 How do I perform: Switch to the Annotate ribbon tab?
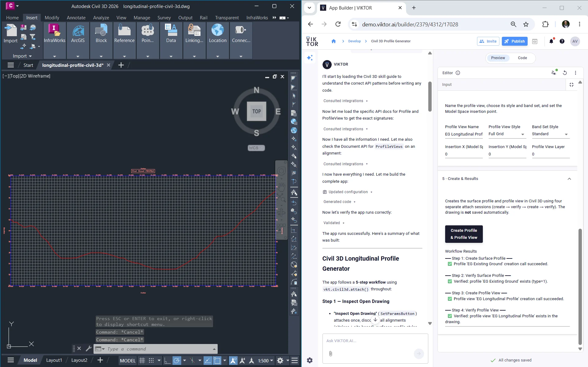(x=76, y=18)
